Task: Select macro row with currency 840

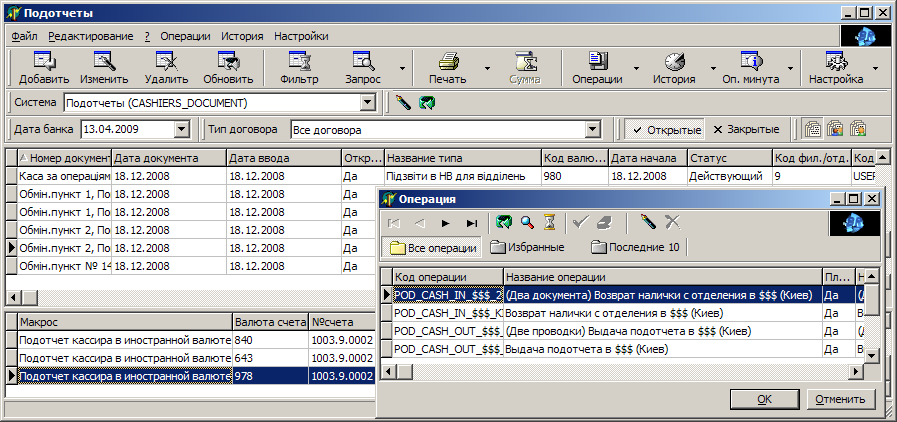Action: (190, 340)
